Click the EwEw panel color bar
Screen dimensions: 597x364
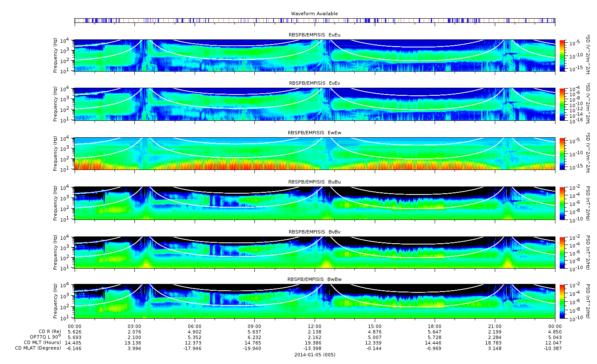[562, 153]
